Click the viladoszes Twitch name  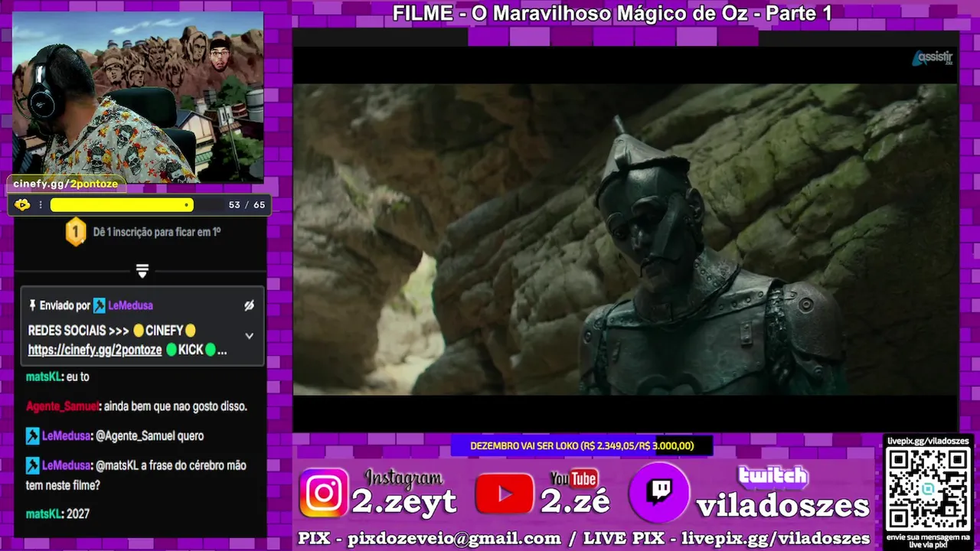point(782,506)
